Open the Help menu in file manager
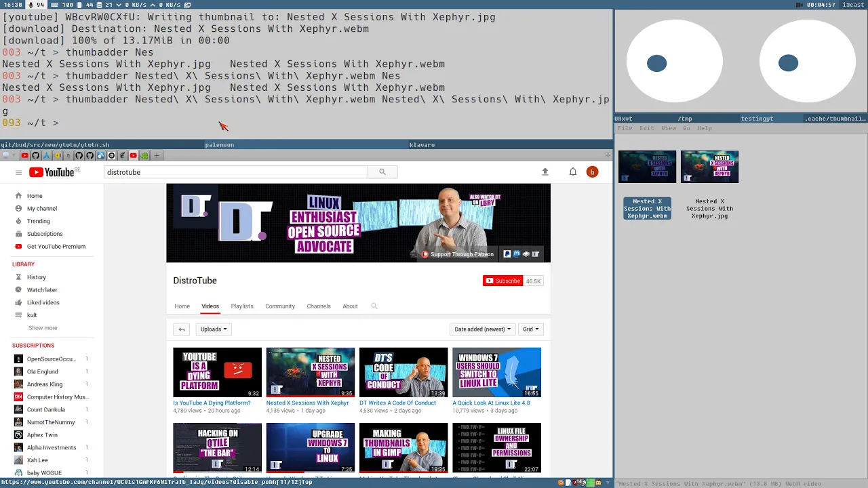The width and height of the screenshot is (868, 488). click(705, 128)
